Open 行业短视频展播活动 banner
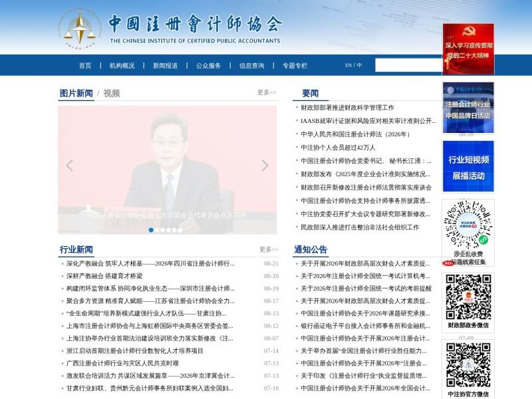This screenshot has width=532, height=399. (468, 167)
